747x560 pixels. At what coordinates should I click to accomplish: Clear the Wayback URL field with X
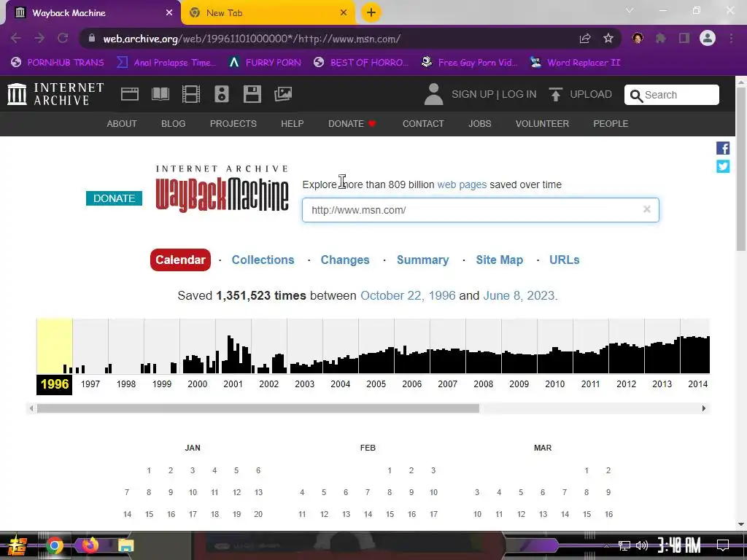[x=646, y=209]
